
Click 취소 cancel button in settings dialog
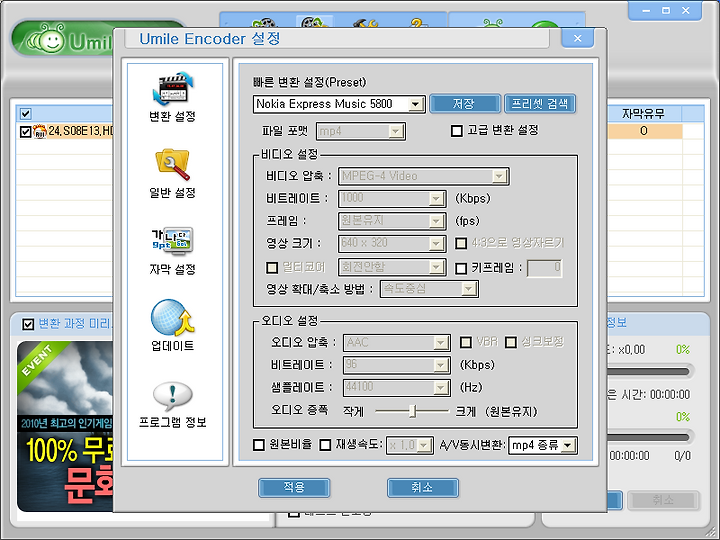pyautogui.click(x=422, y=488)
